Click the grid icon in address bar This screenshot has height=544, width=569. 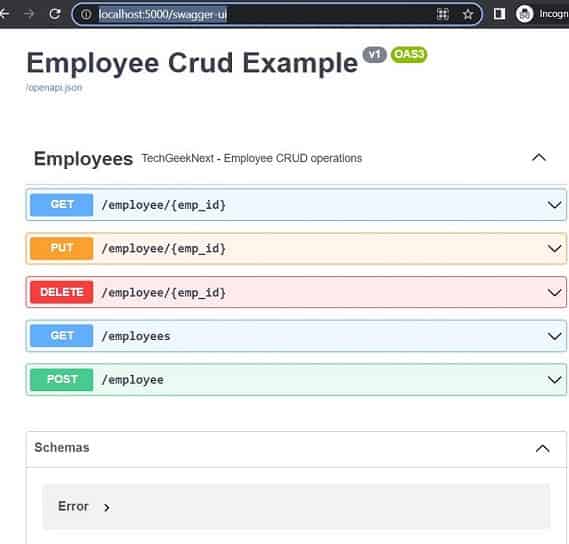click(443, 14)
